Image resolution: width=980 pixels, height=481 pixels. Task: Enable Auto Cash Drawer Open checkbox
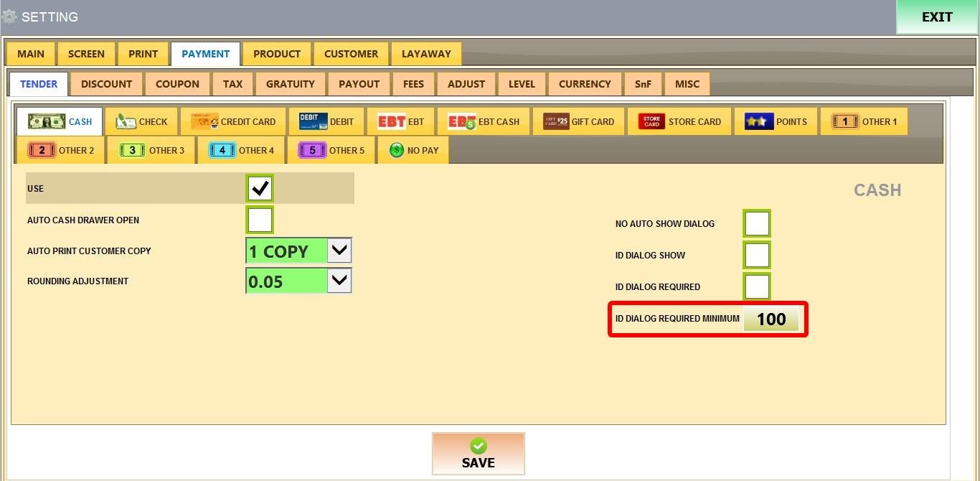[x=260, y=220]
